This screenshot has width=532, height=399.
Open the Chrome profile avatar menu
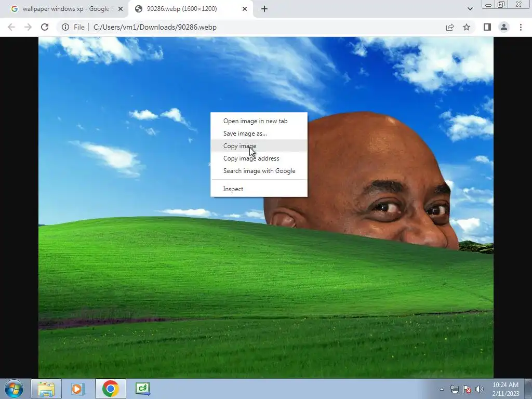coord(504,27)
